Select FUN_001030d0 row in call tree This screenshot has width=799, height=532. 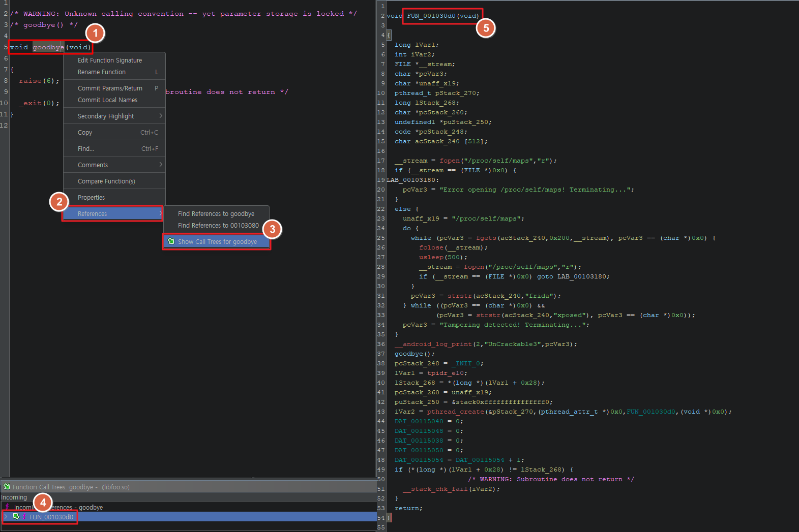tap(189, 517)
